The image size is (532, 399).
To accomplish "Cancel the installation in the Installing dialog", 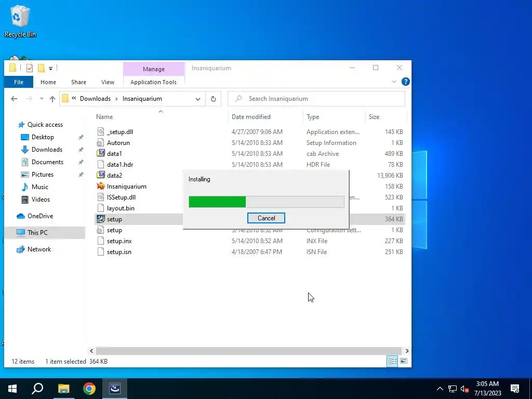I will coord(266,218).
